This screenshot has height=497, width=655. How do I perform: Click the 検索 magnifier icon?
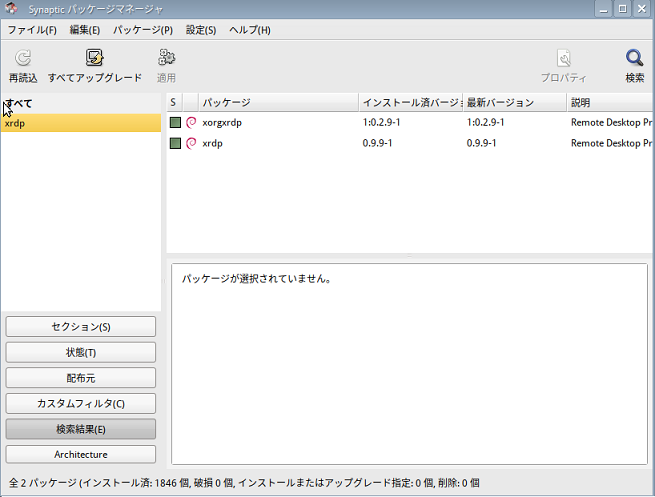[x=634, y=58]
